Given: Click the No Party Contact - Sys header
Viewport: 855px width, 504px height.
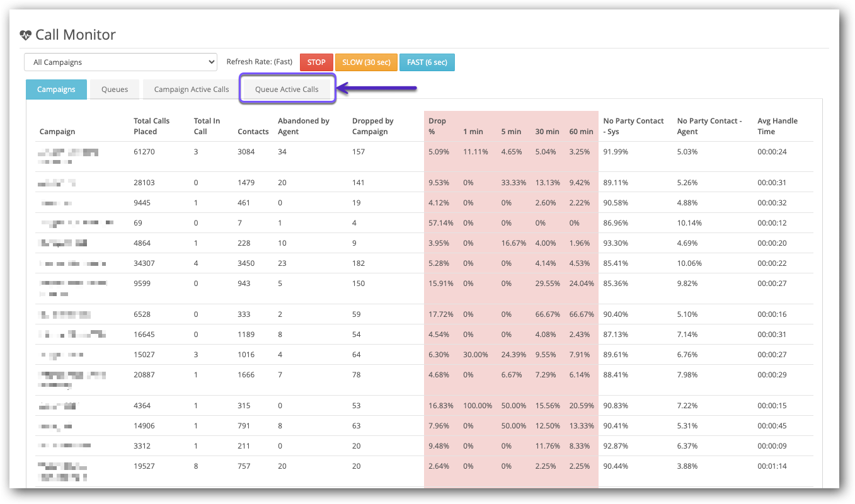Looking at the screenshot, I should pos(634,125).
